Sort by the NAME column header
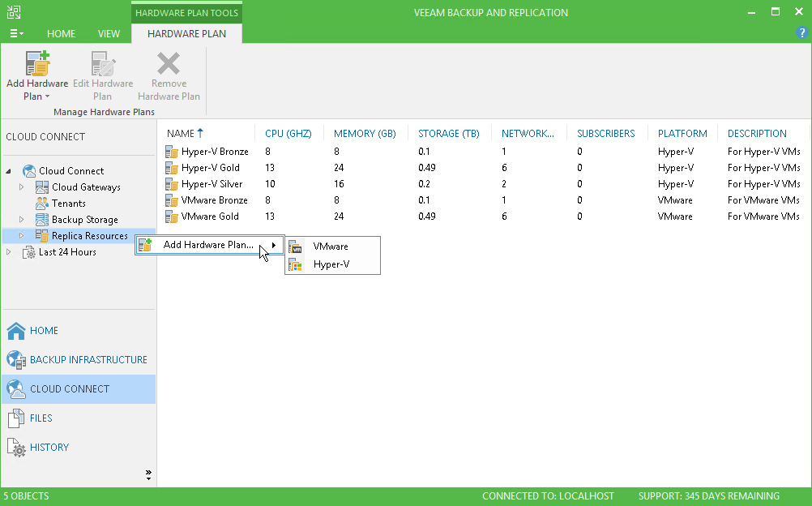The width and height of the screenshot is (812, 506). pos(186,133)
